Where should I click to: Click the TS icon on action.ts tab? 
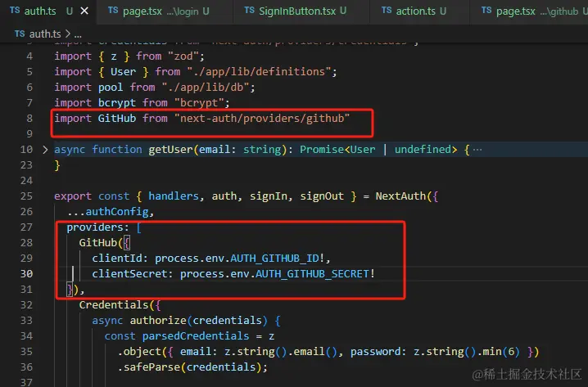point(387,11)
